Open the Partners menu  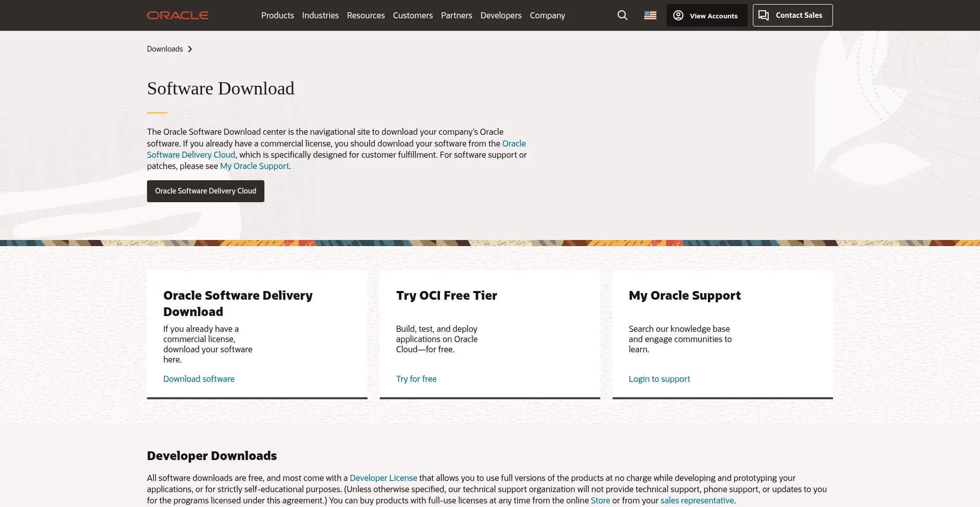click(456, 15)
